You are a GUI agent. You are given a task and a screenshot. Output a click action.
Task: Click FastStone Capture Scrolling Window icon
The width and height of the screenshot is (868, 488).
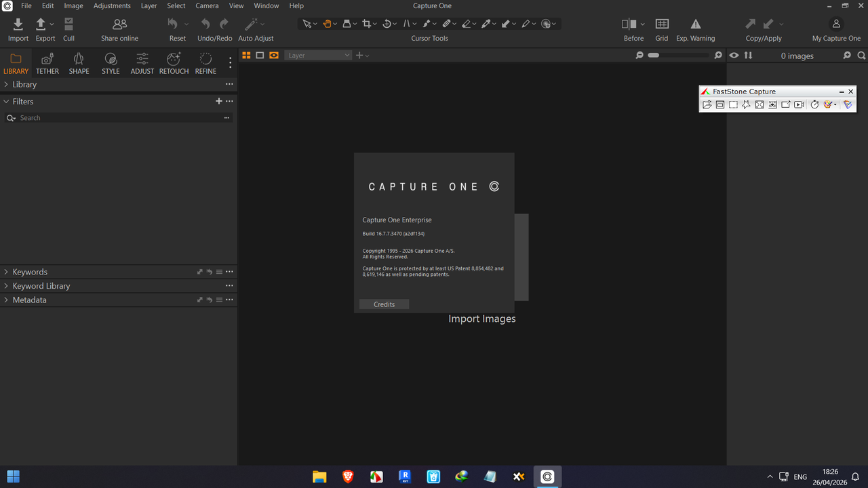(772, 104)
